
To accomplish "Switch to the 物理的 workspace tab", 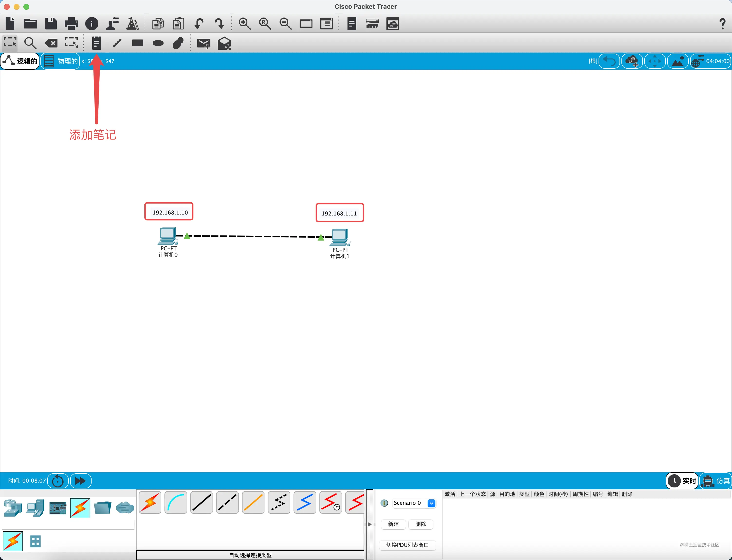I will tap(60, 61).
